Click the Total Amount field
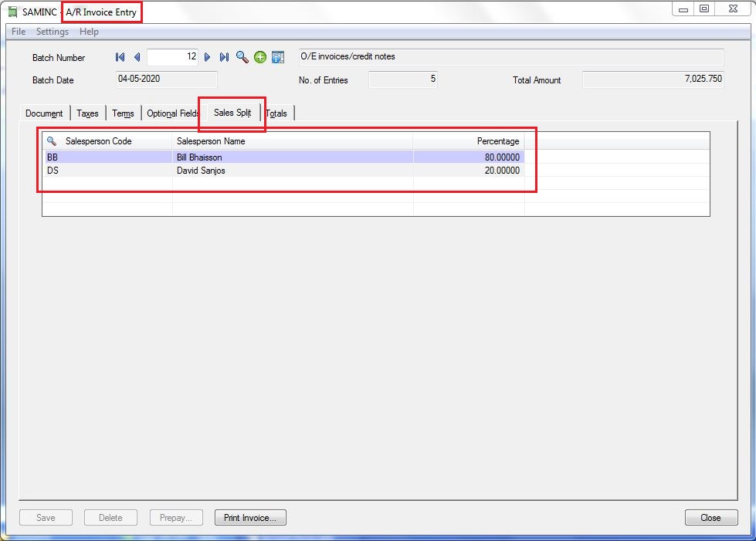Screen dimensions: 756x541 [653, 79]
